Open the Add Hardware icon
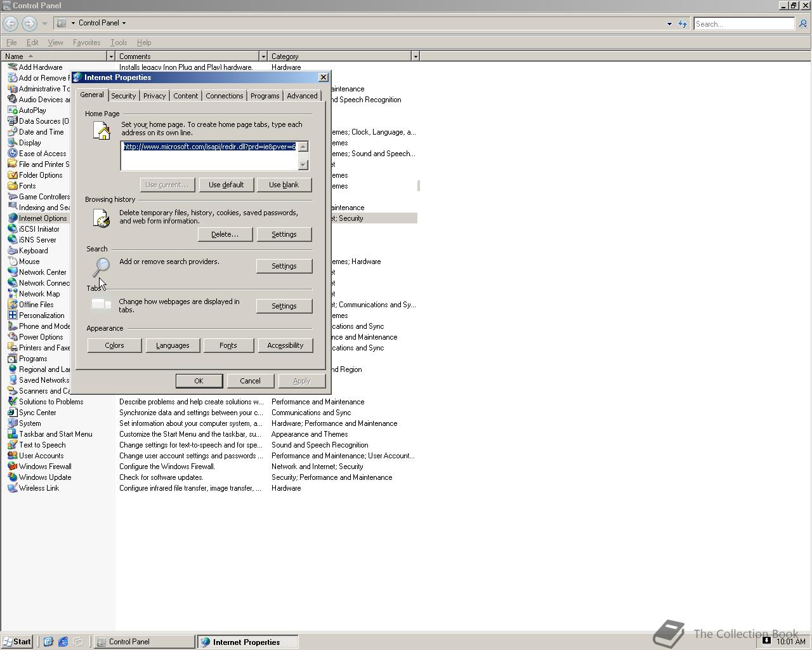 12,67
